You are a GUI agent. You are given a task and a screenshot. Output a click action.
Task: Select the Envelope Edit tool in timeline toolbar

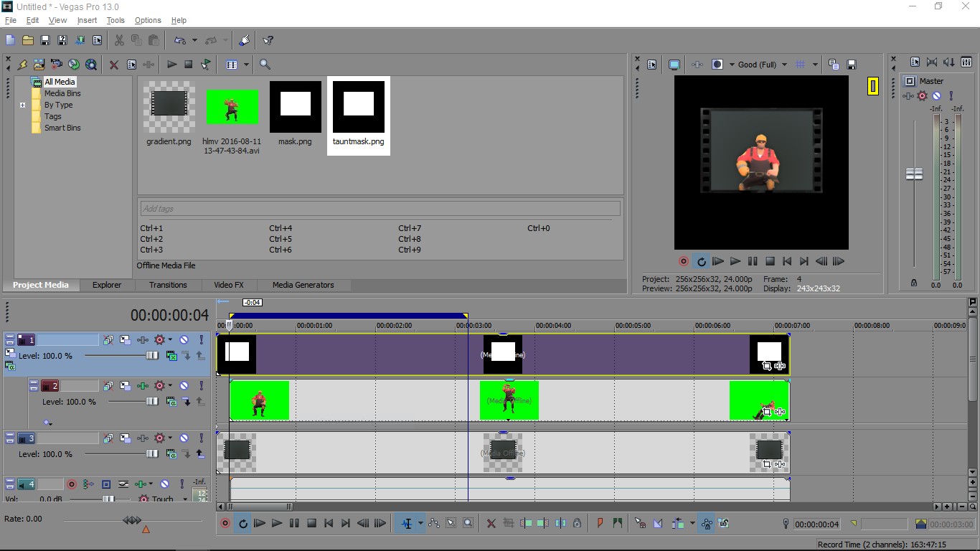(x=434, y=524)
